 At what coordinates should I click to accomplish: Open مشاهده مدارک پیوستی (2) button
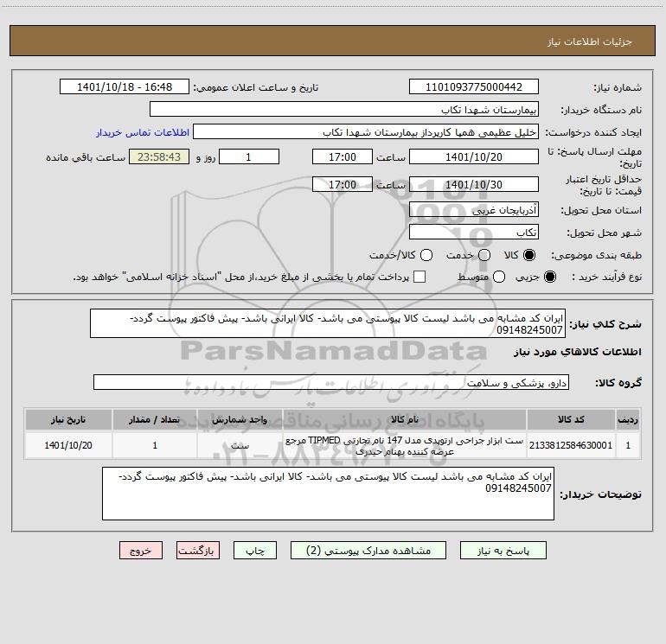[x=368, y=551]
